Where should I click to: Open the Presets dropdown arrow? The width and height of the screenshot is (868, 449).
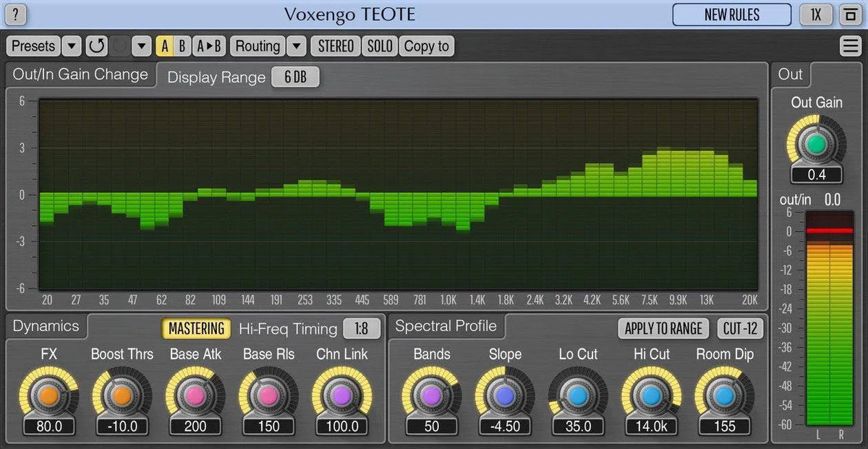point(71,46)
